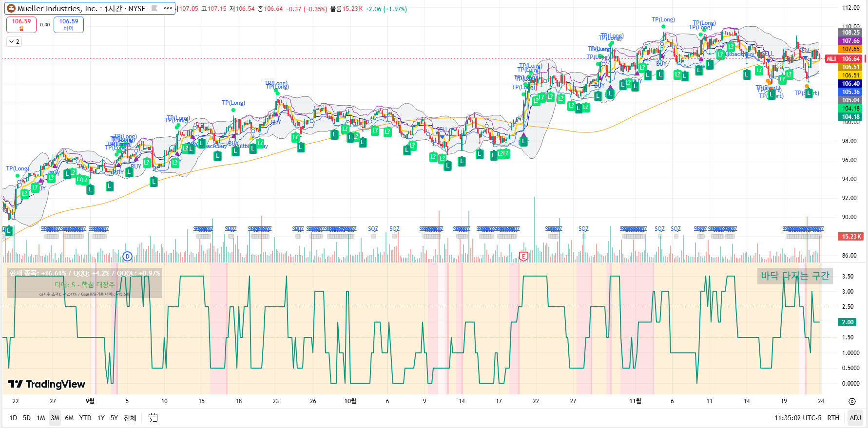
Task: Select the 1D time range
Action: click(x=13, y=418)
